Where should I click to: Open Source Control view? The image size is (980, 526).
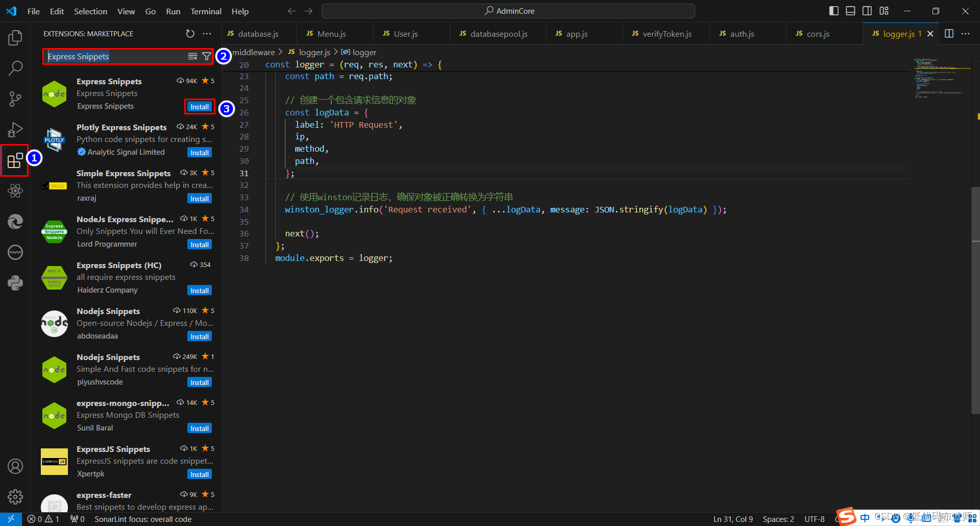15,99
